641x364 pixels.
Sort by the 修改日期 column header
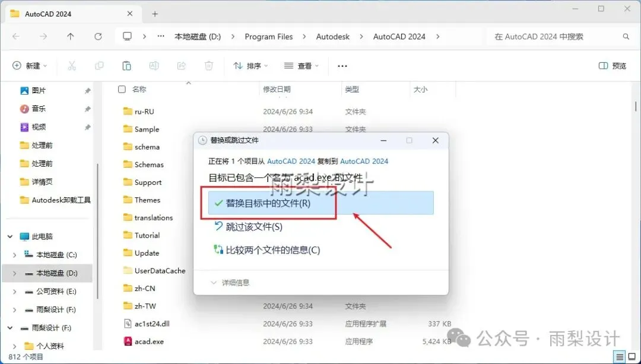277,89
